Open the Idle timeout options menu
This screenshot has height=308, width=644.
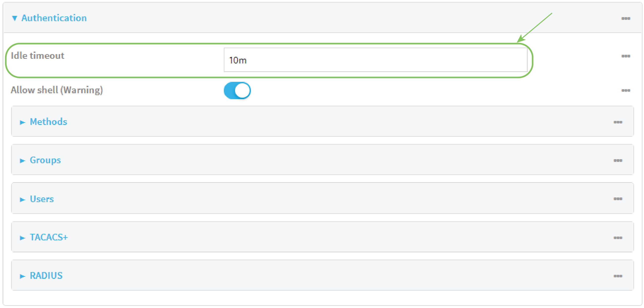point(626,56)
